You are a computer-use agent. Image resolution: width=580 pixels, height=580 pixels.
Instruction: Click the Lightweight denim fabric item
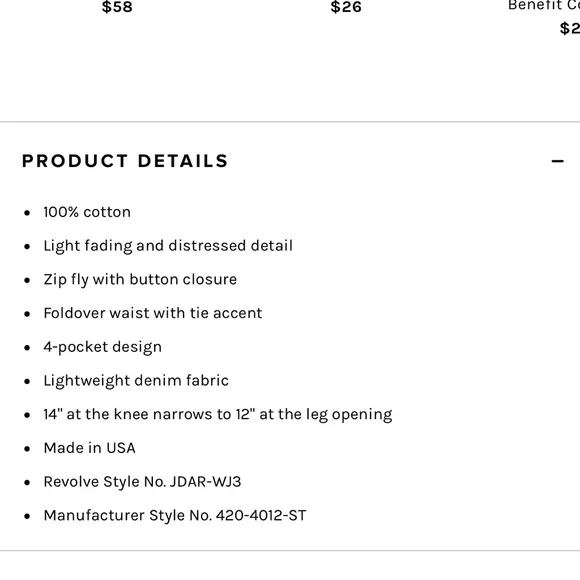coord(136,381)
